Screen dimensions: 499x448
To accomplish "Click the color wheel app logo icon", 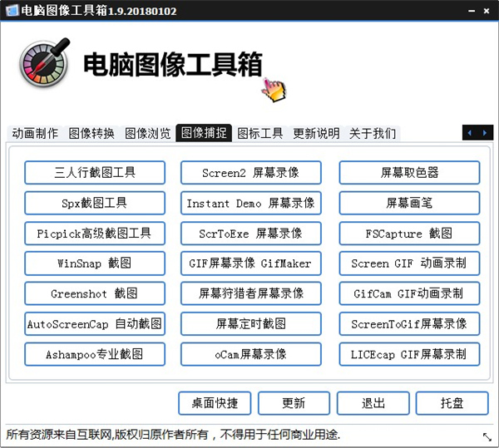I will pos(44,66).
